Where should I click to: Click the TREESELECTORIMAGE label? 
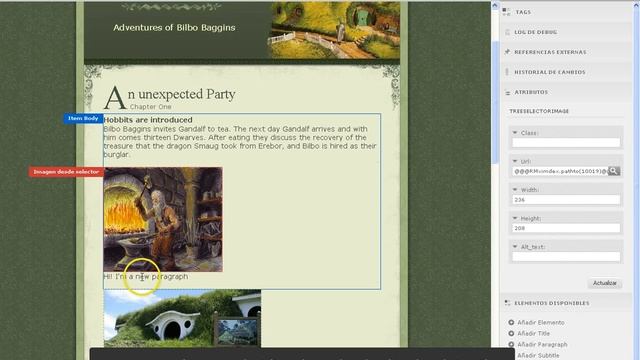pos(539,111)
